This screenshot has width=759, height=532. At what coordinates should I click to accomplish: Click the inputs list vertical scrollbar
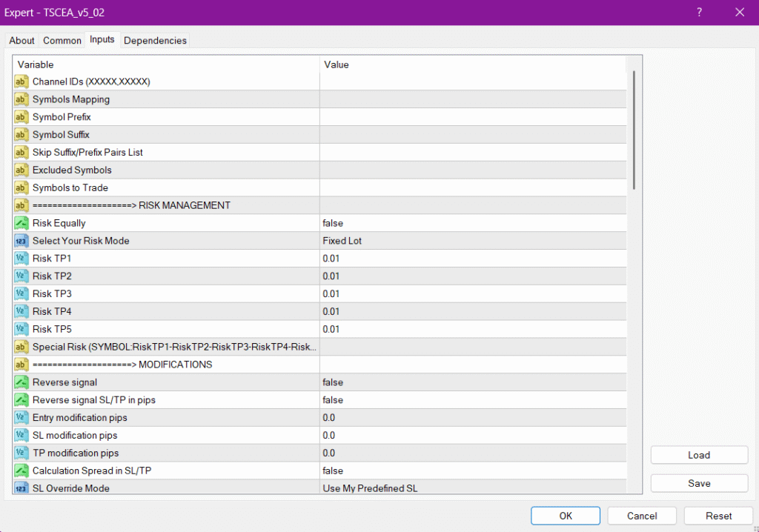tap(634, 130)
